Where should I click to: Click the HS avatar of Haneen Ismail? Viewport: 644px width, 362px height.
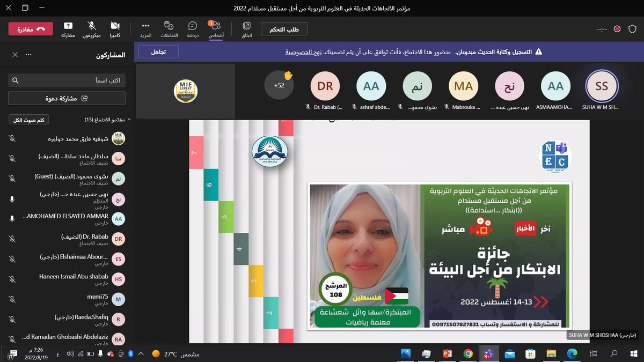(x=118, y=279)
